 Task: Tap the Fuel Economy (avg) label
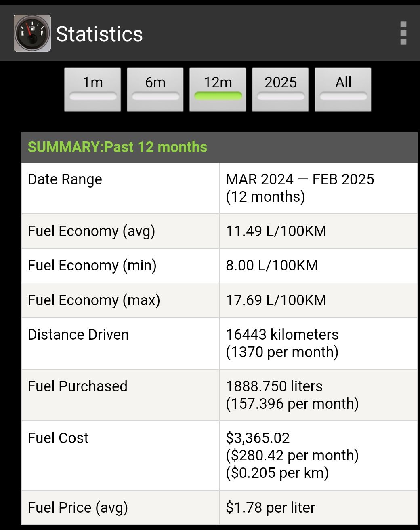point(91,231)
